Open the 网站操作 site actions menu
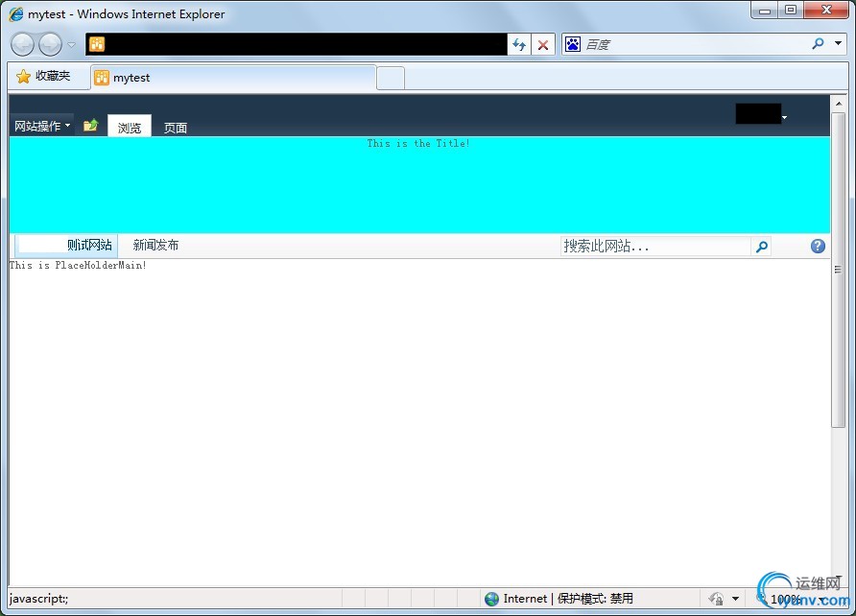This screenshot has width=856, height=616. [x=42, y=126]
